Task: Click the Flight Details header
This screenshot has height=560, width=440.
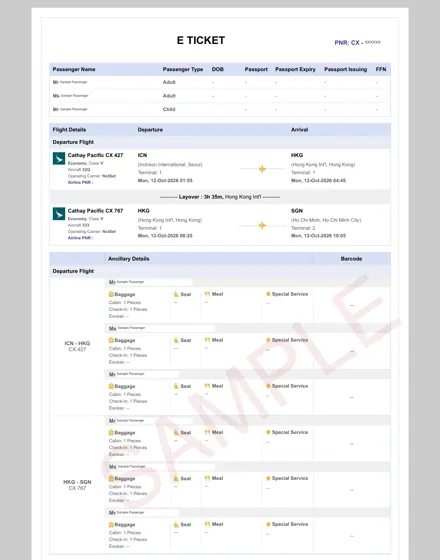Action: pos(69,130)
